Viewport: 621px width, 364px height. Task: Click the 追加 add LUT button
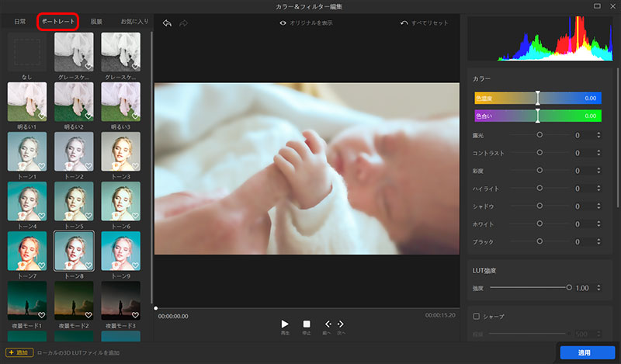[x=19, y=352]
